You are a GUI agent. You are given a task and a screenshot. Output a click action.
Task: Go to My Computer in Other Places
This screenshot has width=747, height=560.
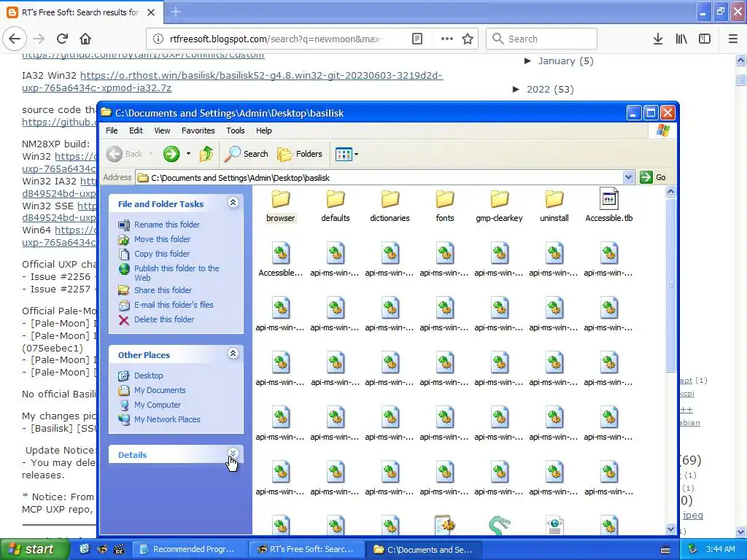click(x=158, y=405)
